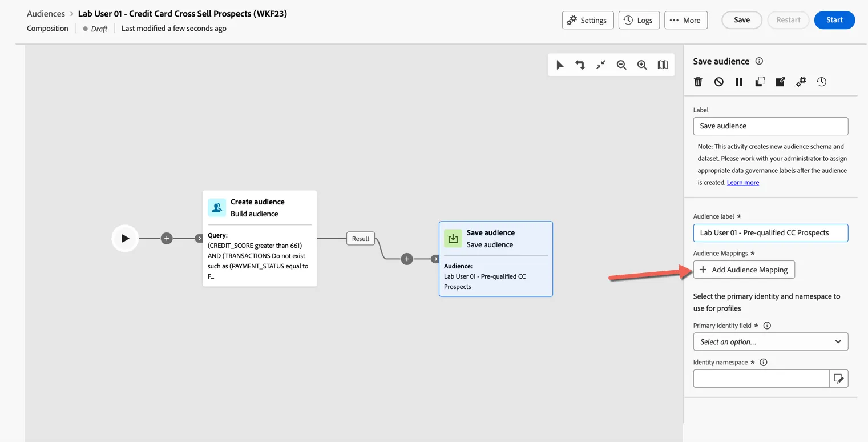Select the pointer tool in canvas toolbar
Screen dimensions: 868x442
tap(560, 65)
